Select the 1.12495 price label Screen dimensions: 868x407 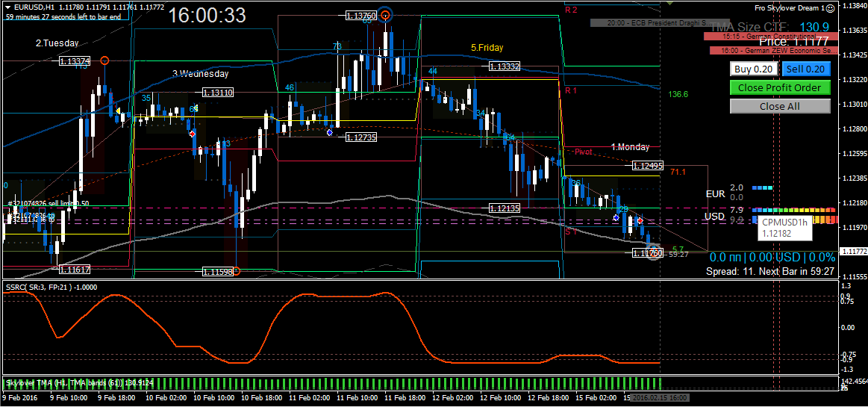[x=648, y=166]
